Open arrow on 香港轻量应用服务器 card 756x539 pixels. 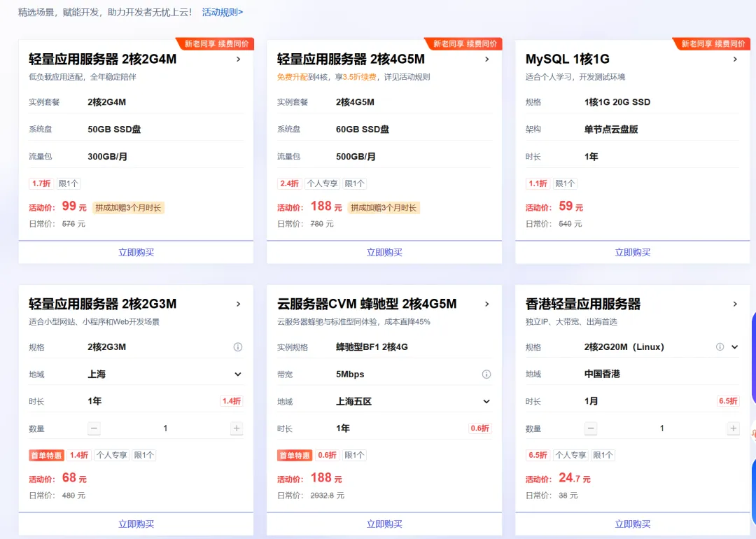click(735, 304)
